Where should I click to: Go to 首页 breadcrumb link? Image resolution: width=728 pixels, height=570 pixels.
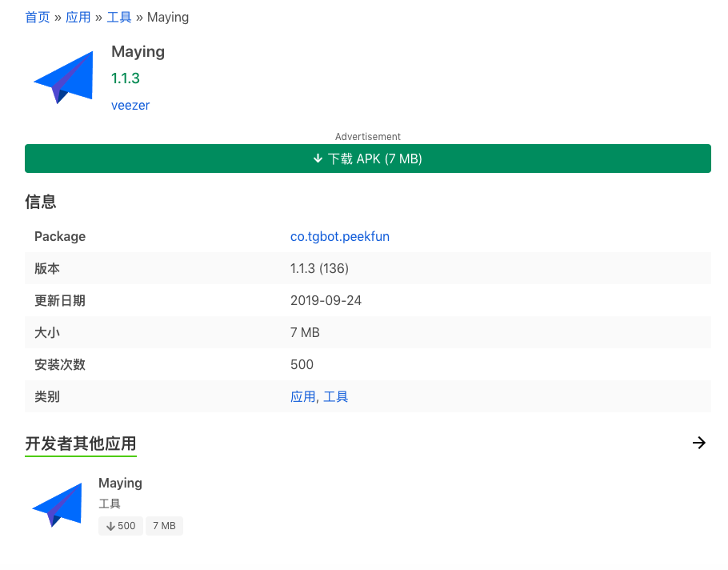tap(37, 18)
